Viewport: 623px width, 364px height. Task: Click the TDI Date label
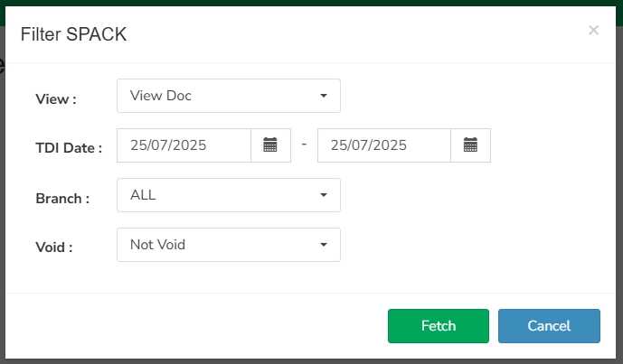pyautogui.click(x=69, y=148)
